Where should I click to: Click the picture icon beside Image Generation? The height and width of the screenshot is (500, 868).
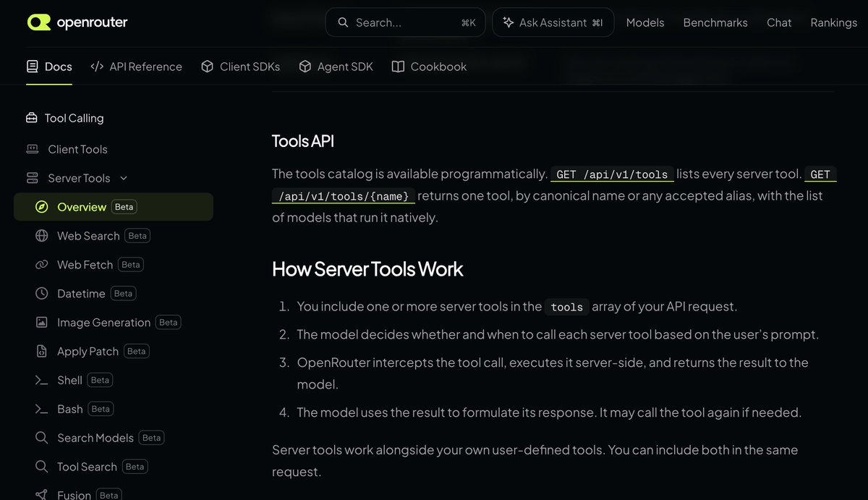42,323
